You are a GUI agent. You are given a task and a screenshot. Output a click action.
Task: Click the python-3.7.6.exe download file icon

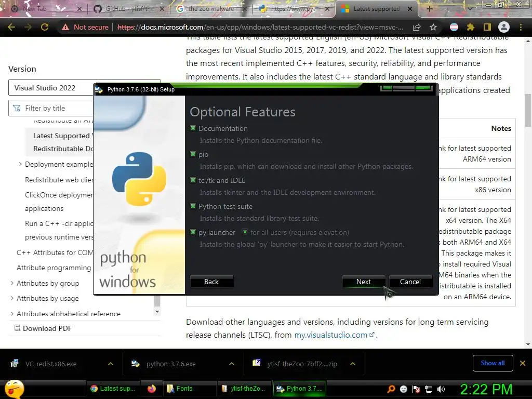(x=136, y=363)
